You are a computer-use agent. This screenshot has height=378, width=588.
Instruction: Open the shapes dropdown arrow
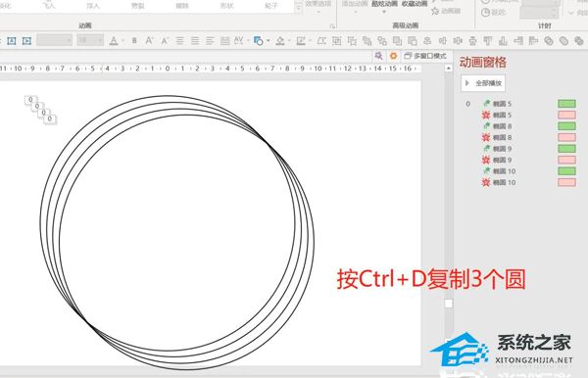[x=269, y=40]
